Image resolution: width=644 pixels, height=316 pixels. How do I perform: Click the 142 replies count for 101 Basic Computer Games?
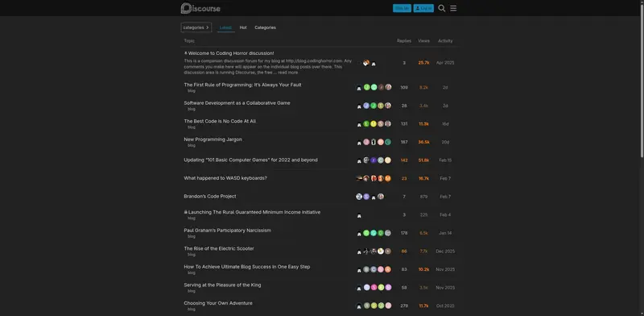pos(404,160)
